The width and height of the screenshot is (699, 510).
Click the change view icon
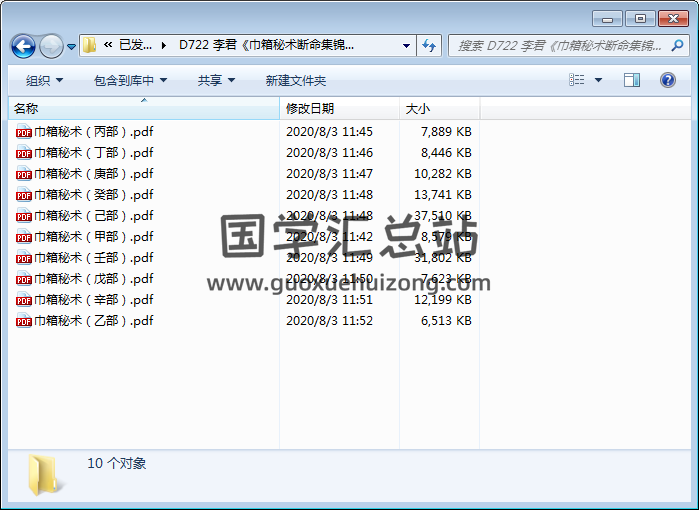[577, 80]
